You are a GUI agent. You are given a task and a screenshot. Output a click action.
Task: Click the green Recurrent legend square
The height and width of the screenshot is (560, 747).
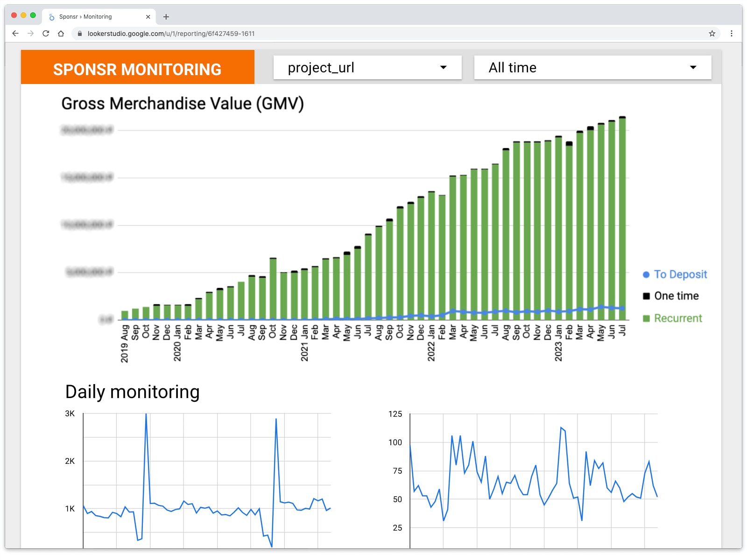pyautogui.click(x=646, y=318)
